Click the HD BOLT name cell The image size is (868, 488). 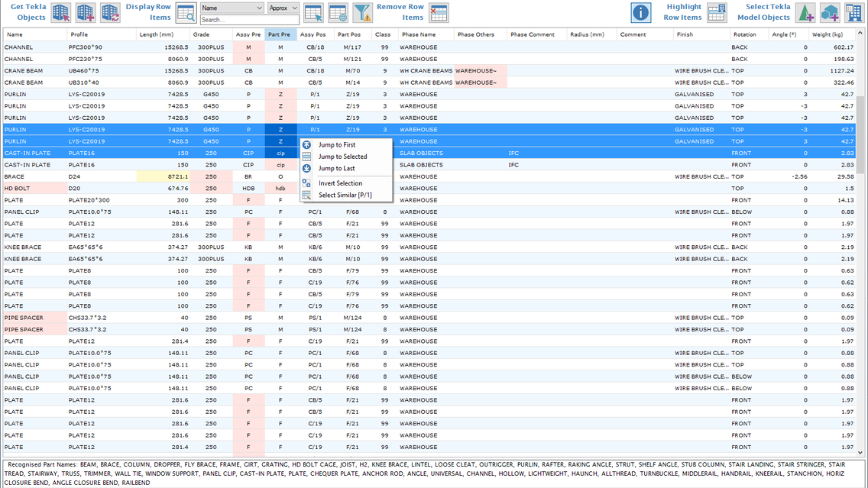35,189
